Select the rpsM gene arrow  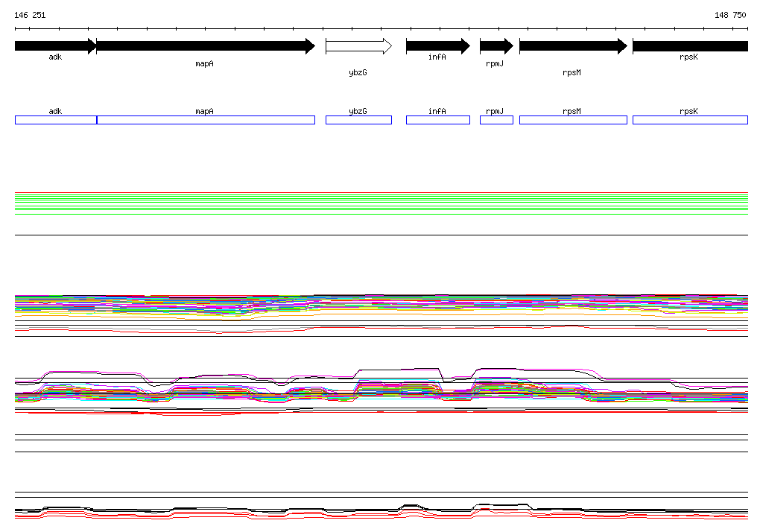pos(573,46)
